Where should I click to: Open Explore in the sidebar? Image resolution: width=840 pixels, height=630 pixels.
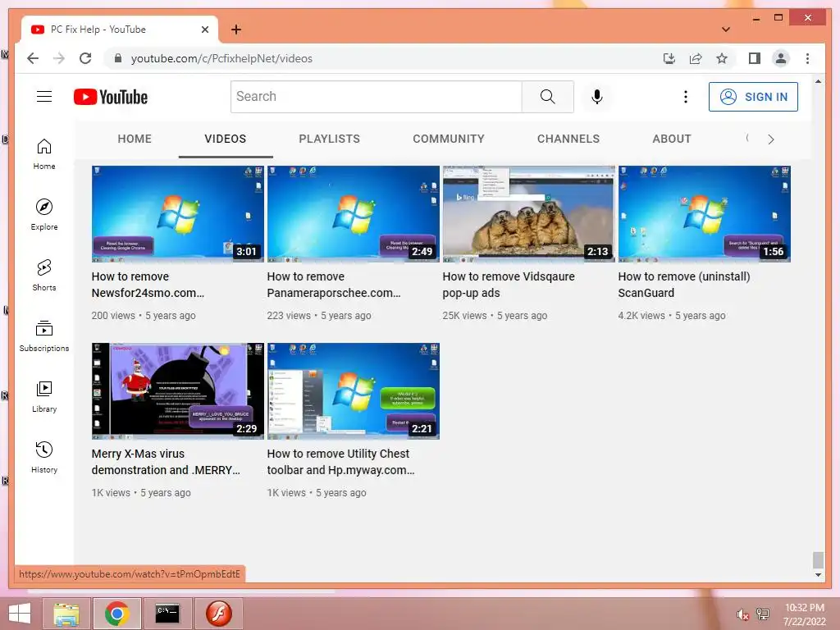pyautogui.click(x=44, y=214)
